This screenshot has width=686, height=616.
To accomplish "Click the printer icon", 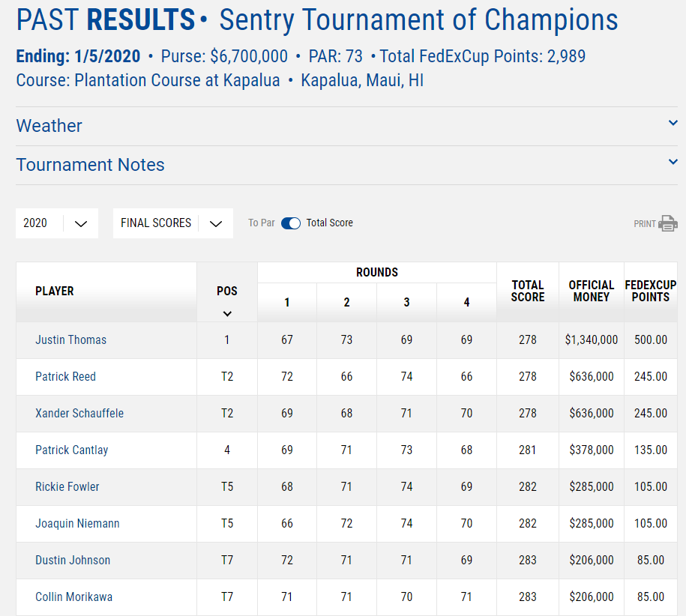I will tap(667, 223).
